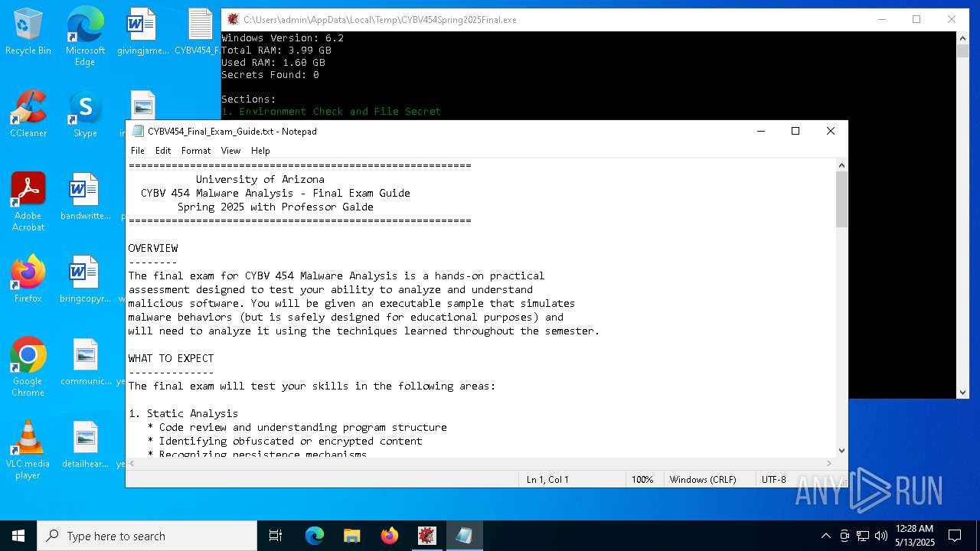Open Task View on the taskbar
Screen dimensions: 980x551
coord(276,536)
